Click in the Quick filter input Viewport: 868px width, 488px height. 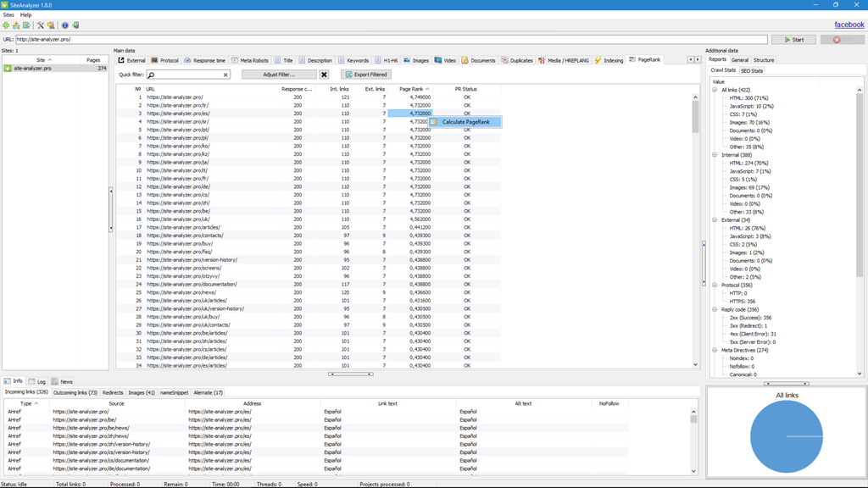point(188,75)
